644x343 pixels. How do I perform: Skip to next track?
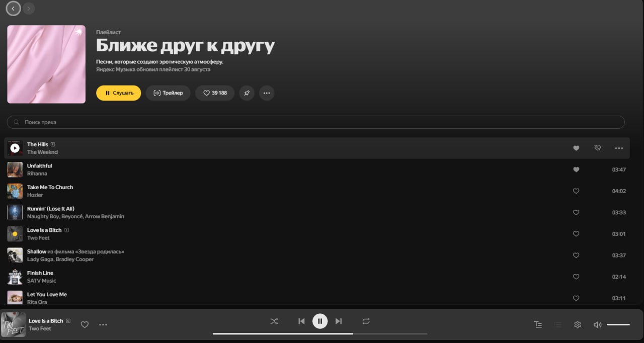click(339, 321)
